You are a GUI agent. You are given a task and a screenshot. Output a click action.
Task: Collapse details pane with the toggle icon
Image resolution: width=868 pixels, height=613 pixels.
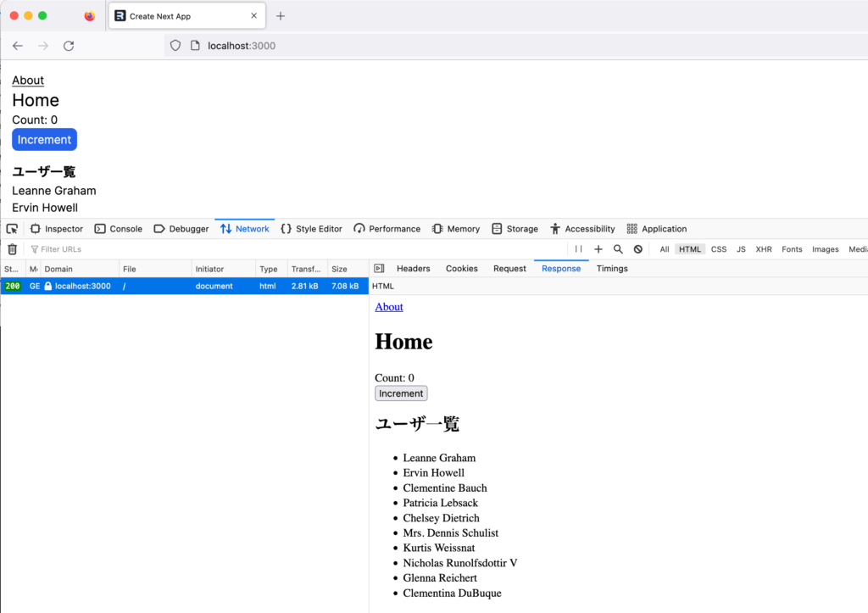(379, 269)
